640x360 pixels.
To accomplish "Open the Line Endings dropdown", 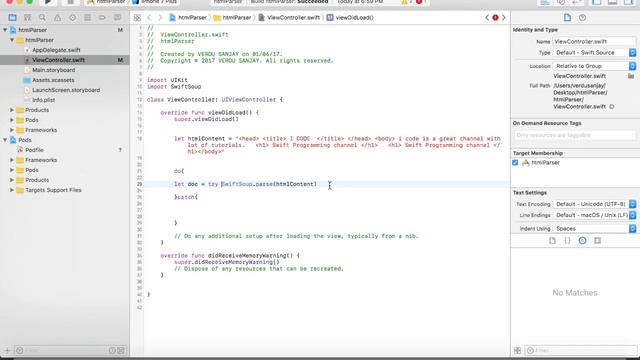I will point(594,215).
